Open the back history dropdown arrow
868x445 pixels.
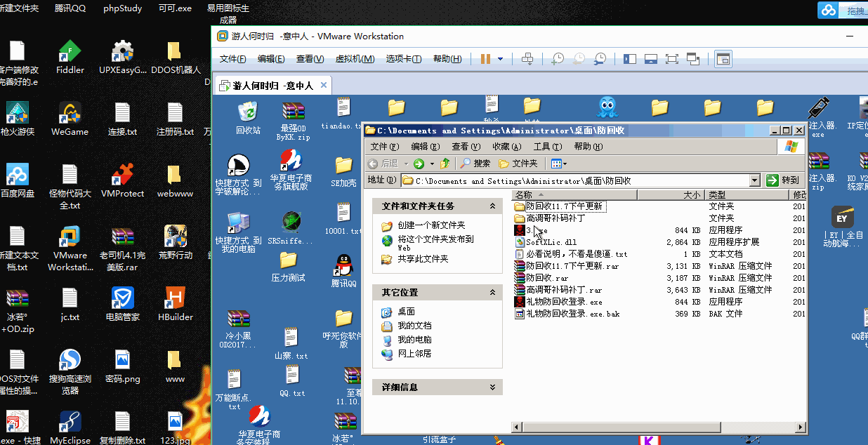pyautogui.click(x=405, y=164)
